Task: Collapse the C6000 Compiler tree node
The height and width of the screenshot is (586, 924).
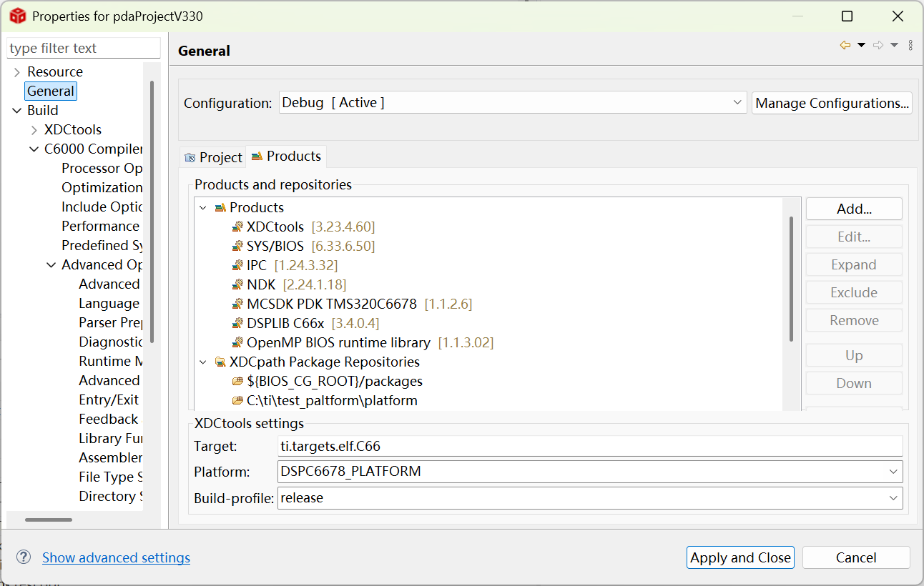Action: pos(34,149)
